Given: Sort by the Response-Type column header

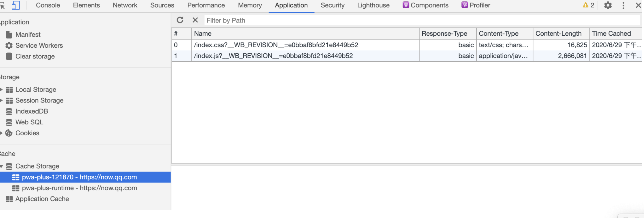Looking at the screenshot, I should (x=448, y=33).
